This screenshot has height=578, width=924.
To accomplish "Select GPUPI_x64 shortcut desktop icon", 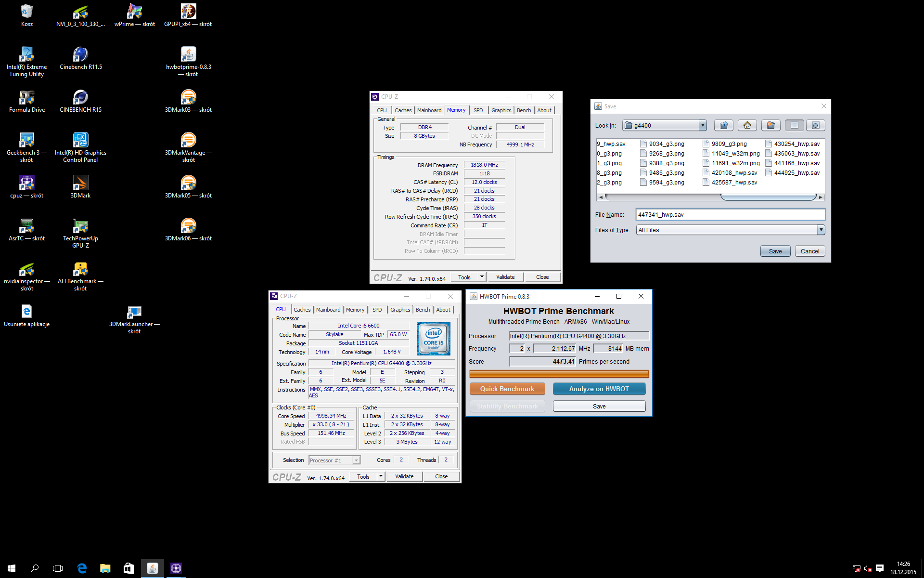I will 188,15.
